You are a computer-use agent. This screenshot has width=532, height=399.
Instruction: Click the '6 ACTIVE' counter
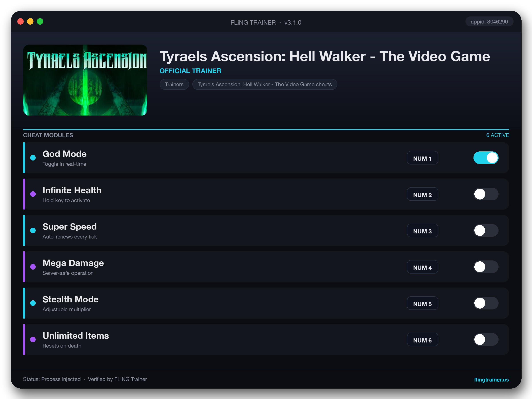pos(498,135)
